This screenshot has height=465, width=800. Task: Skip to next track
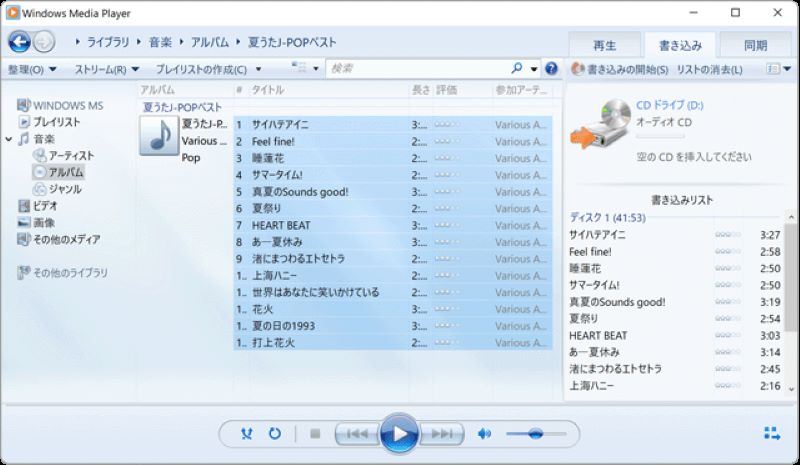(x=441, y=434)
